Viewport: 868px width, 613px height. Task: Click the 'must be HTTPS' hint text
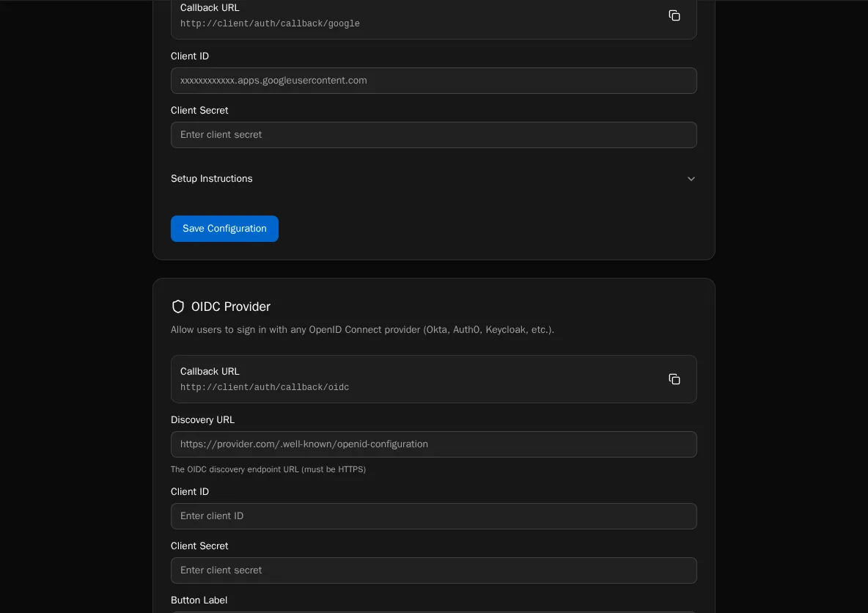(x=268, y=469)
